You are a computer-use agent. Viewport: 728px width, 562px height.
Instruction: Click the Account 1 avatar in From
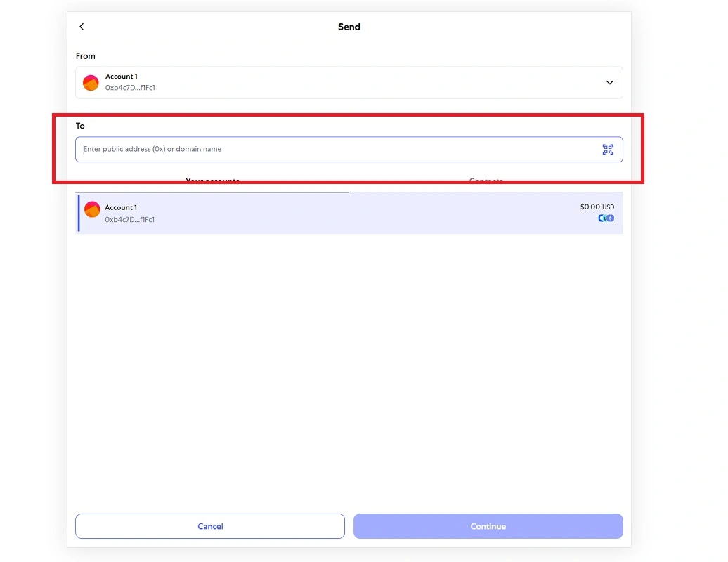(x=91, y=83)
